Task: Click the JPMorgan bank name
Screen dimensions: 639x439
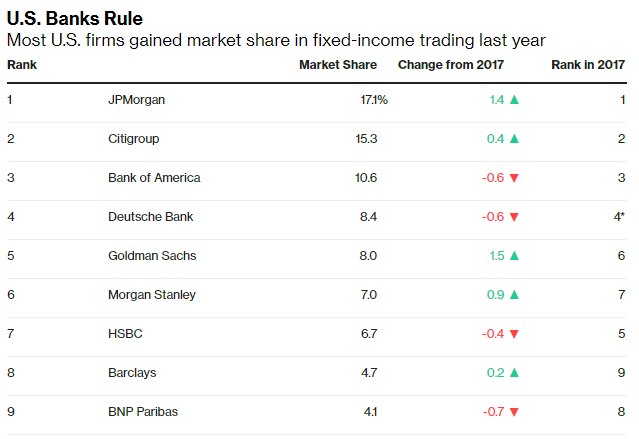Action: coord(137,100)
